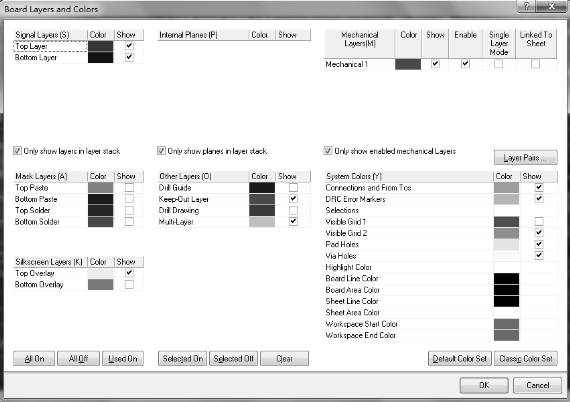Toggle Show checkbox for Top Layer

(x=129, y=46)
